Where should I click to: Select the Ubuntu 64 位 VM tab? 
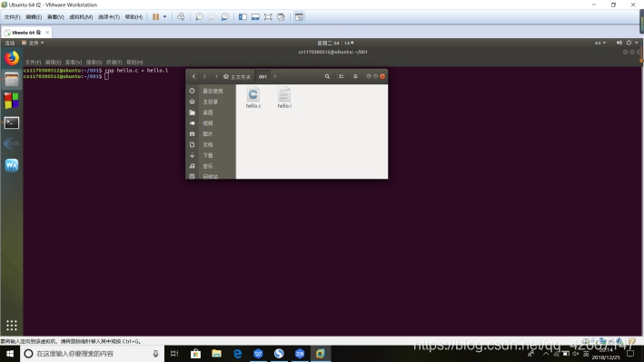[26, 32]
